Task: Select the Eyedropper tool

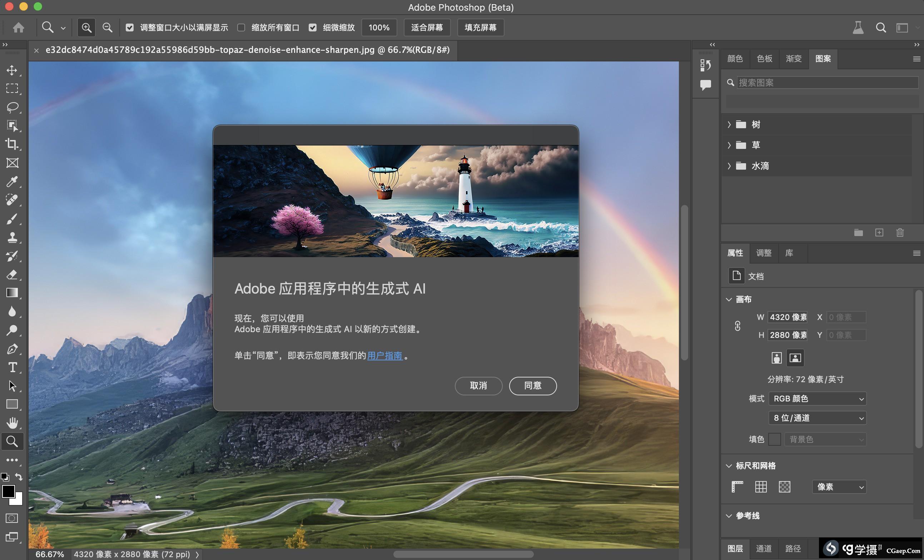Action: [x=12, y=182]
